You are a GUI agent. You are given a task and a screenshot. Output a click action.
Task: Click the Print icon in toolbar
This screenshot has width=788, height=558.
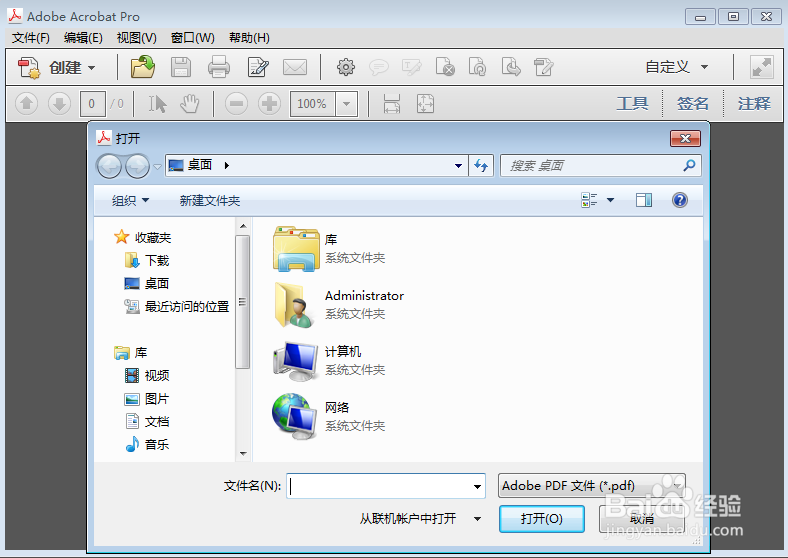click(x=219, y=67)
